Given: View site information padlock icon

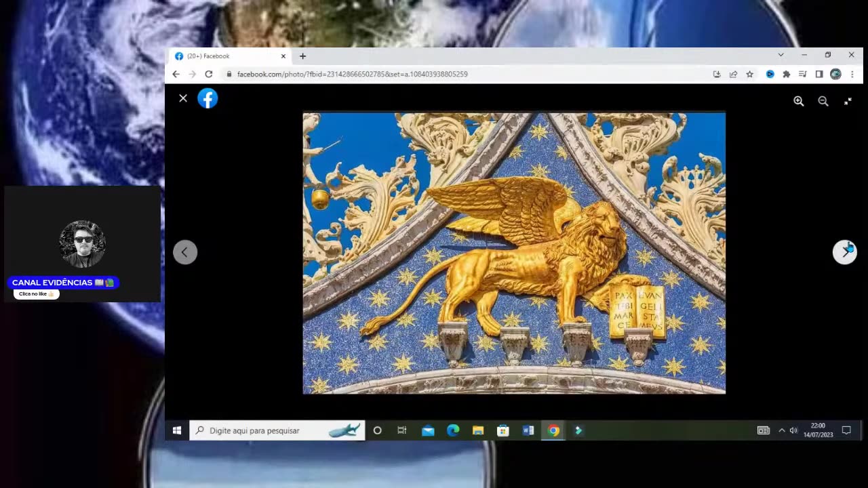Looking at the screenshot, I should coord(229,74).
